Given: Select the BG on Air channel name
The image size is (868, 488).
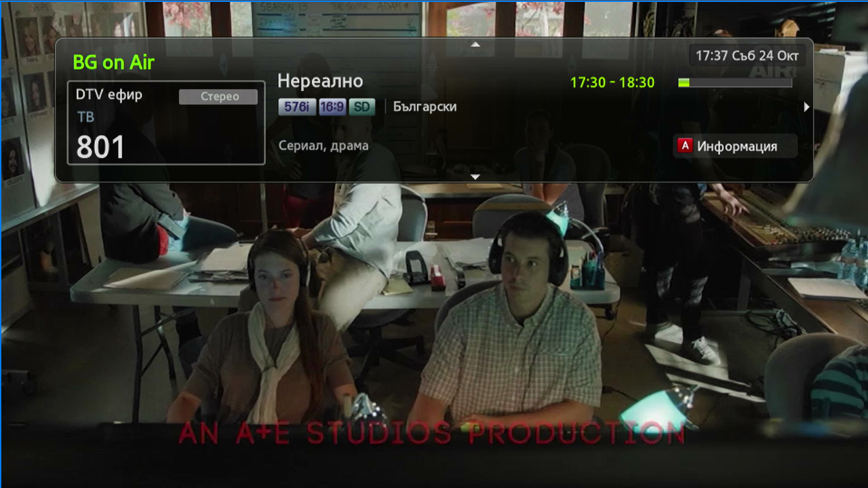Looking at the screenshot, I should [114, 62].
